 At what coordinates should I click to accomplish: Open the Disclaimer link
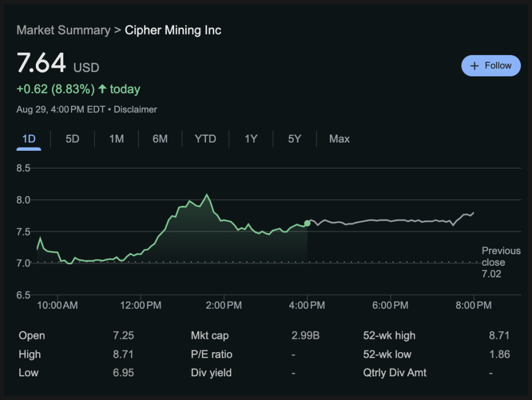point(135,109)
